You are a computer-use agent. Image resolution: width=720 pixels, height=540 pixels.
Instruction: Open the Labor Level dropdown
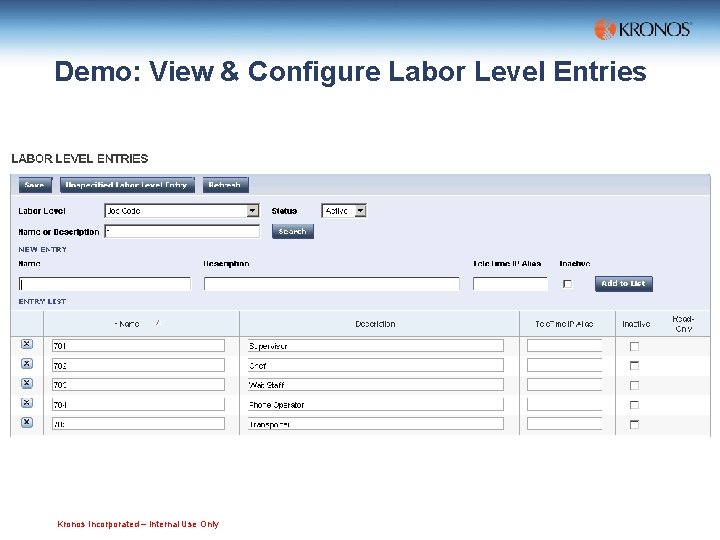coord(253,211)
